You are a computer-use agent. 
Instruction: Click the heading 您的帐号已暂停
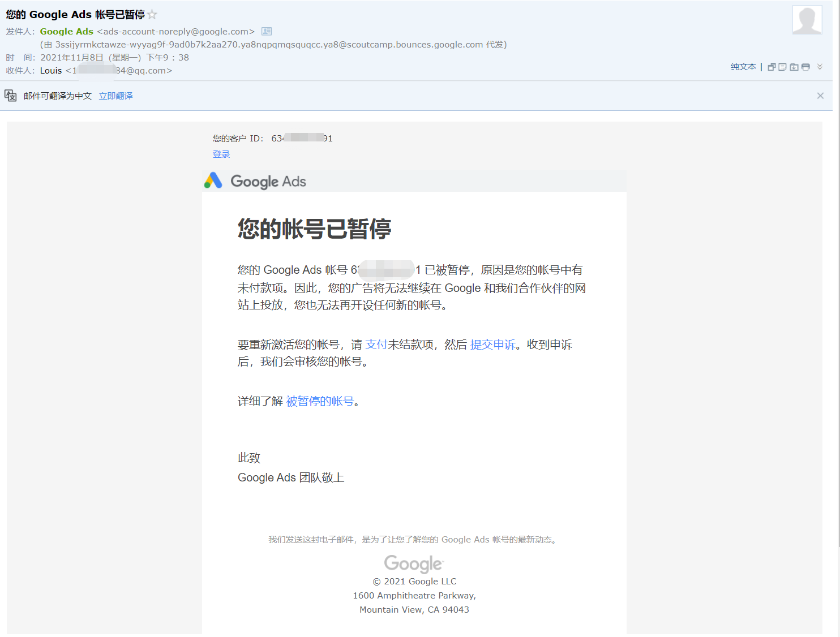click(314, 229)
